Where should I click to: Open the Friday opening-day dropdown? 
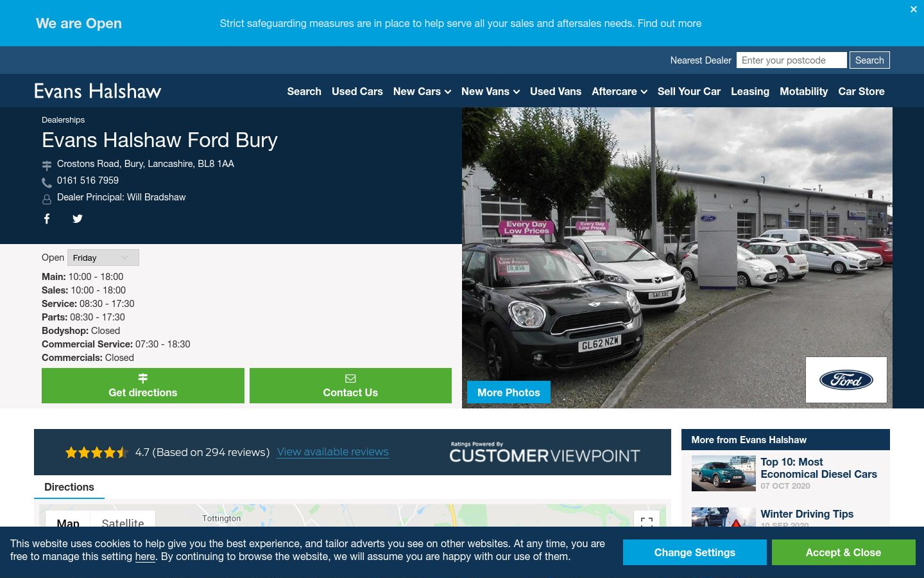pyautogui.click(x=103, y=258)
